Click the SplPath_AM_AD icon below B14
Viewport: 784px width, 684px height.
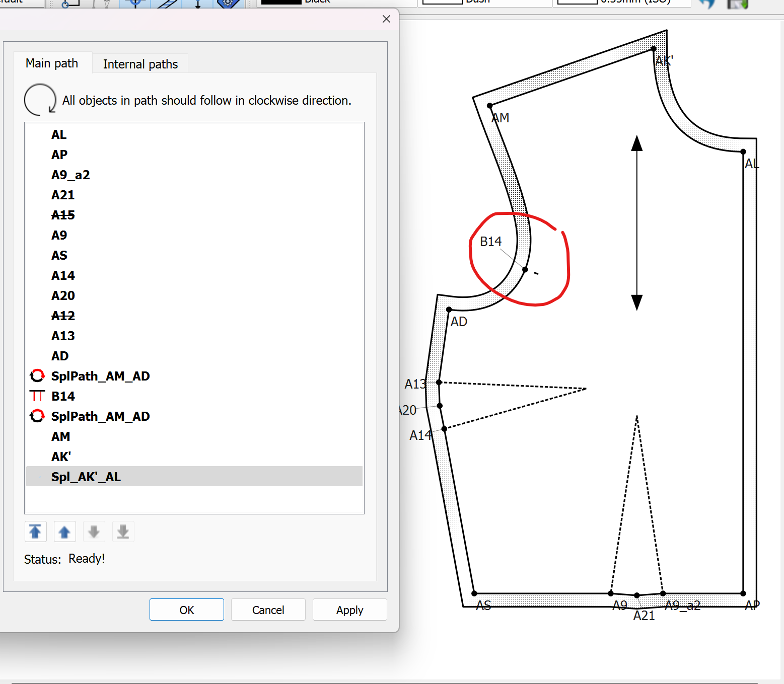click(x=37, y=416)
